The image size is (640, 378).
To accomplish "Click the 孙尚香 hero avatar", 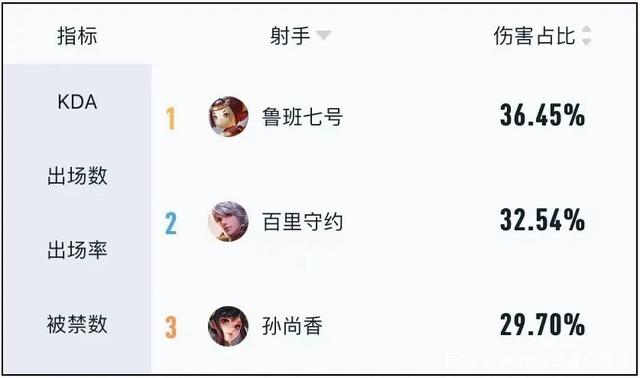I will [228, 326].
